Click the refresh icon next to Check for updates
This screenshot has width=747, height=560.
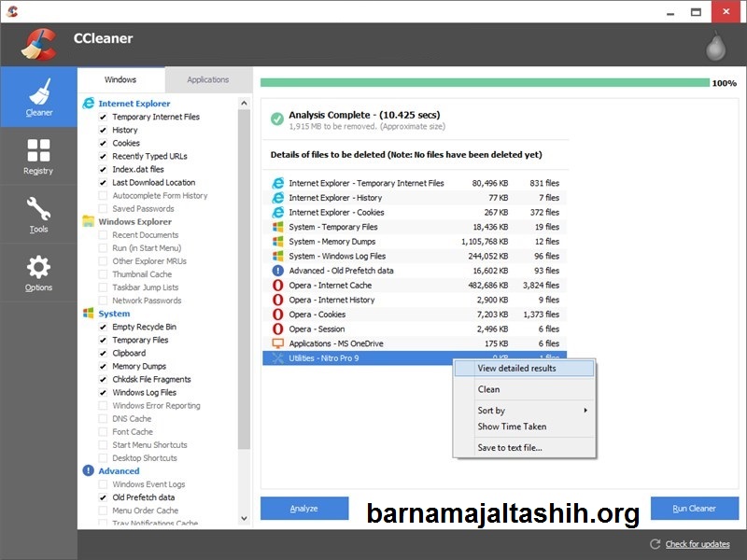[655, 544]
